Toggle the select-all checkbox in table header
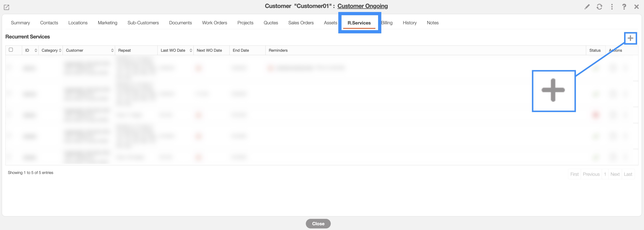Screen dimensions: 644x230 11,50
